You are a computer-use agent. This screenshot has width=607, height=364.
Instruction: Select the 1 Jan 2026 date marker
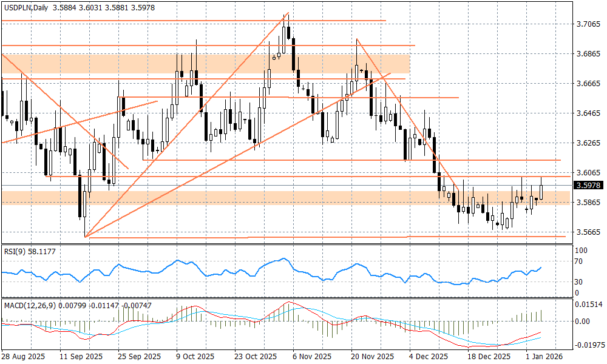click(x=545, y=357)
